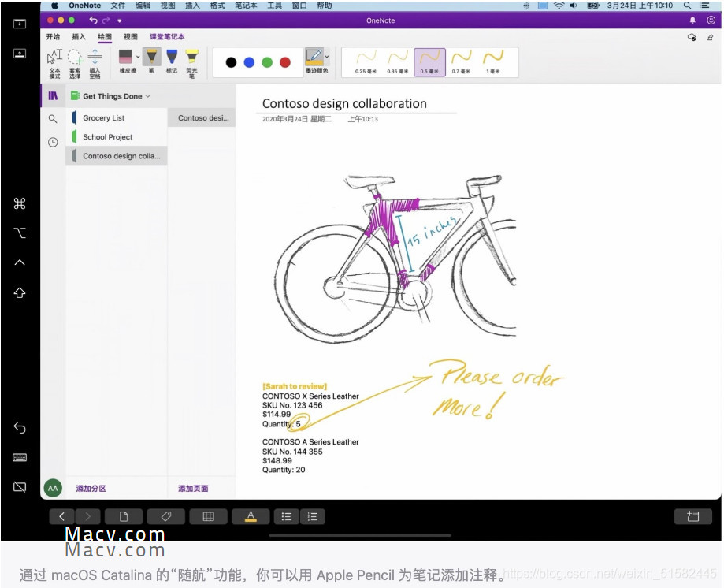Screen dimensions: 724x588
Task: Edit the Contoso design collaboration page title
Action: coord(344,103)
